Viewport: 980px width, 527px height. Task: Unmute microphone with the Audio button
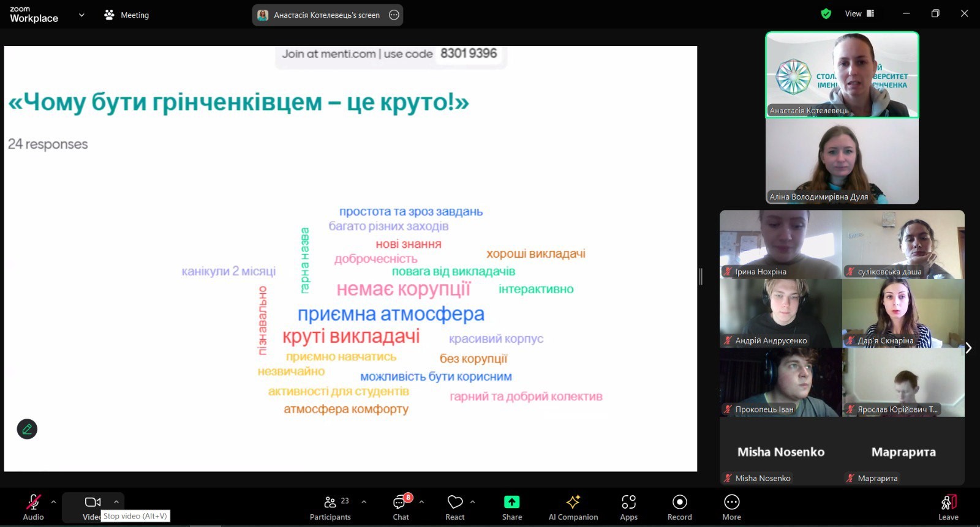click(x=33, y=507)
